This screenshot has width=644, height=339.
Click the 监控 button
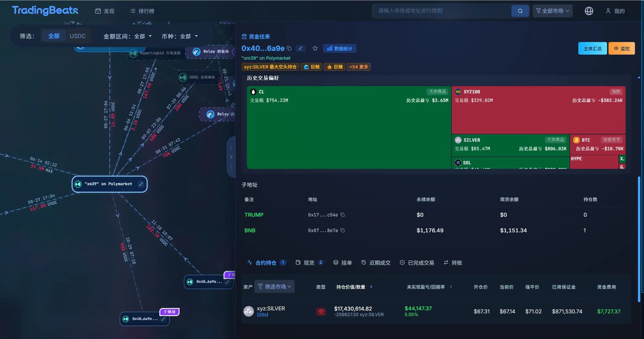[622, 48]
